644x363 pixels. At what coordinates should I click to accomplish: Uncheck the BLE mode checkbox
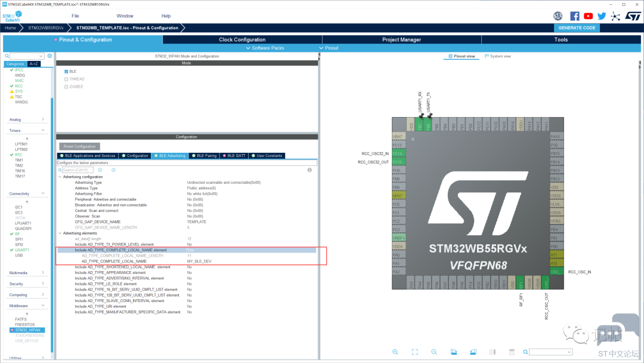pos(66,72)
